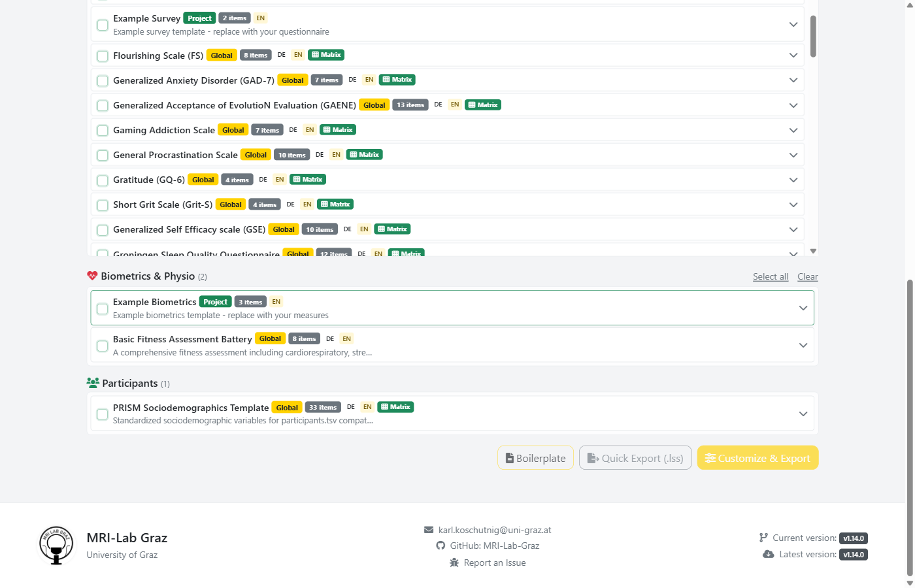
Task: Click the questionnaire list scroll-down arrow
Action: tap(813, 251)
